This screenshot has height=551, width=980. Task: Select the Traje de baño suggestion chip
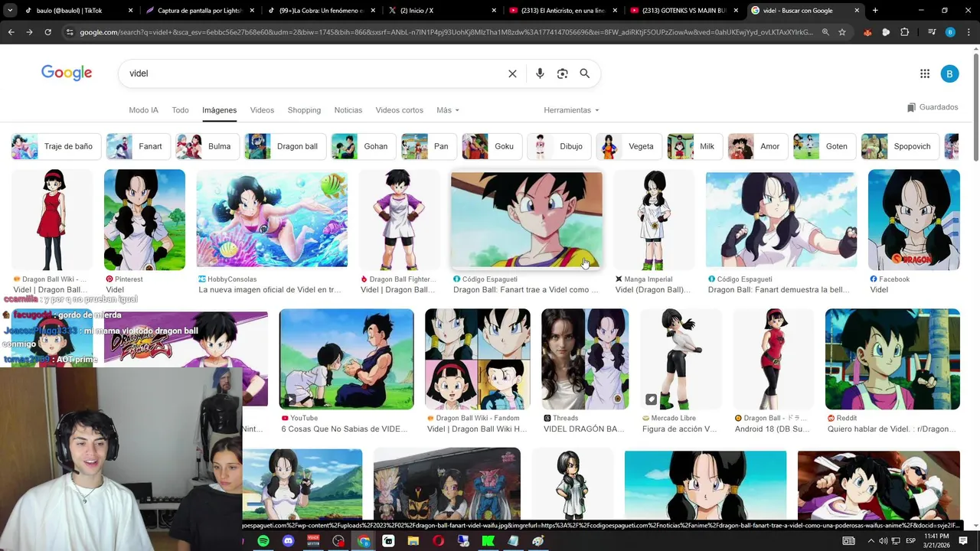(57, 146)
